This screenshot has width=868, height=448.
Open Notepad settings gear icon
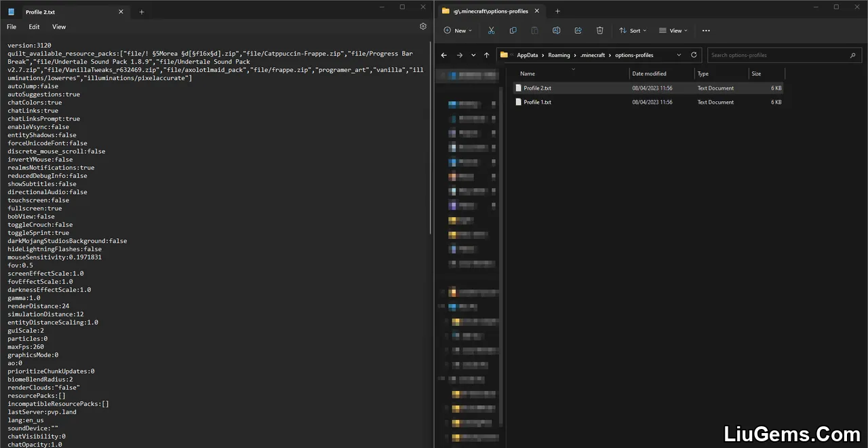pyautogui.click(x=423, y=26)
